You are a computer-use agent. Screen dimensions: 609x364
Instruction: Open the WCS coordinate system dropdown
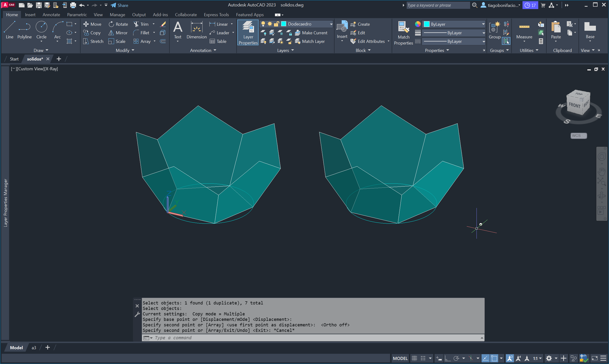[x=578, y=136]
